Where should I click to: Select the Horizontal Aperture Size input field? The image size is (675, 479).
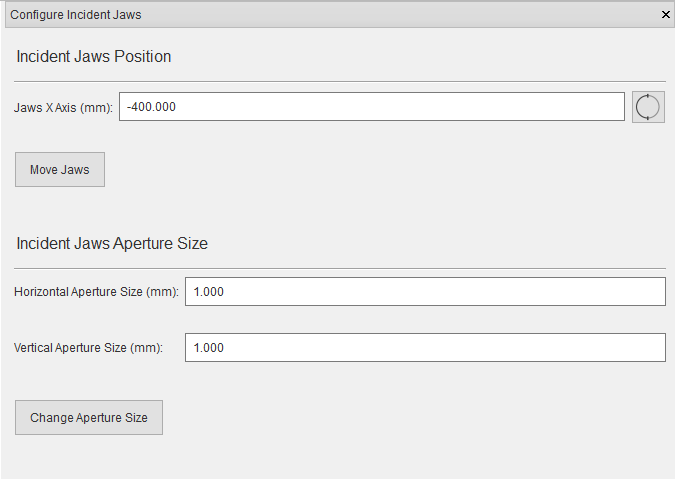pyautogui.click(x=425, y=292)
